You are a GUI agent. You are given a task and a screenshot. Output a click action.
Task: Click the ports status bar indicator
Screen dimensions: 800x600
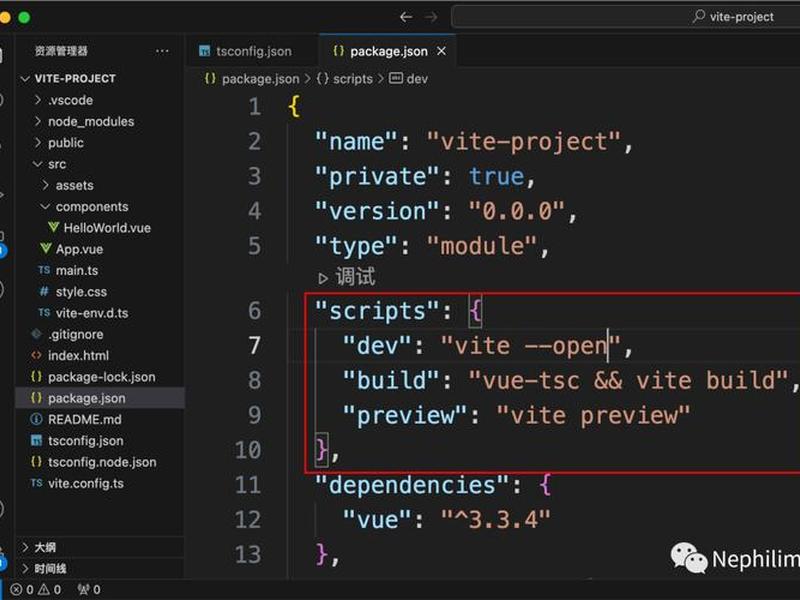coord(89,590)
